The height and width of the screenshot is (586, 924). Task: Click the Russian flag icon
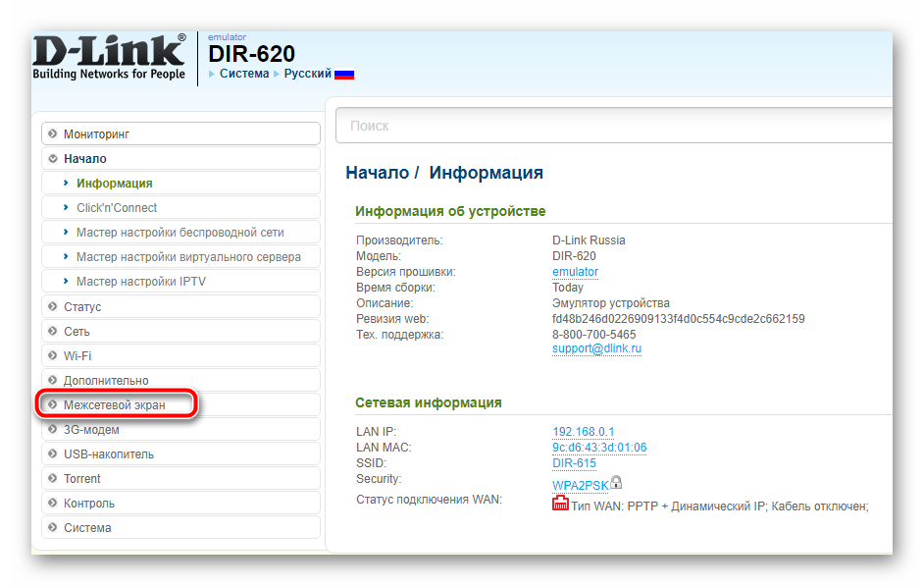tap(344, 74)
